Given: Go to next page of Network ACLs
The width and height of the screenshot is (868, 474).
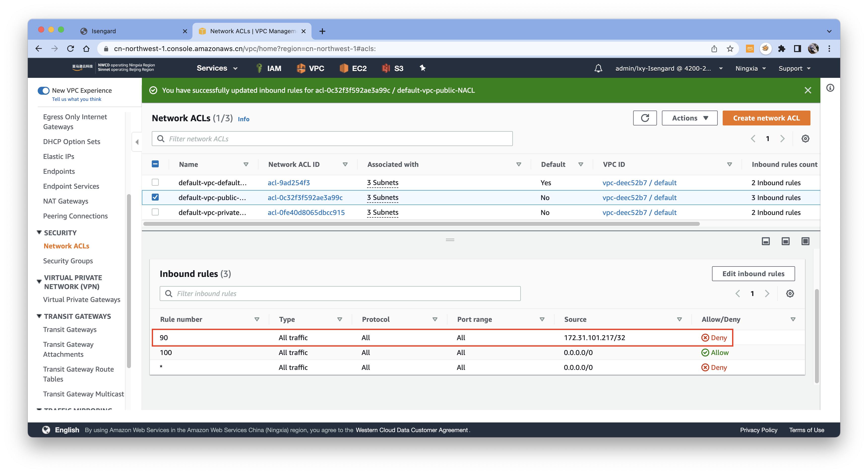Looking at the screenshot, I should (782, 139).
